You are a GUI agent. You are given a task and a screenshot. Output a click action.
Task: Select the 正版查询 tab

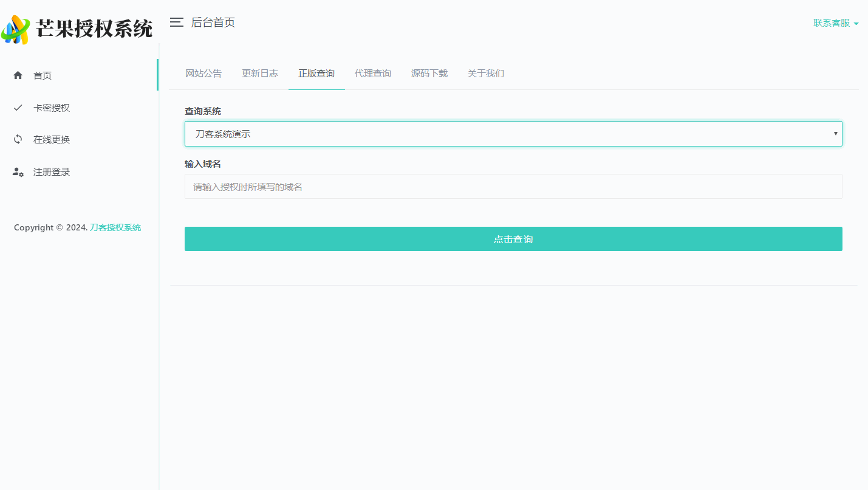316,74
